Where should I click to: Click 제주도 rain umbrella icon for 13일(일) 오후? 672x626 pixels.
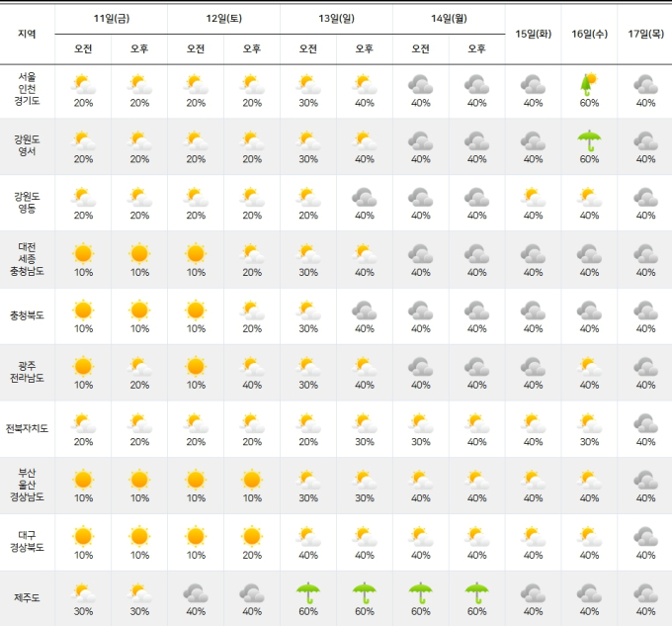coord(365,593)
